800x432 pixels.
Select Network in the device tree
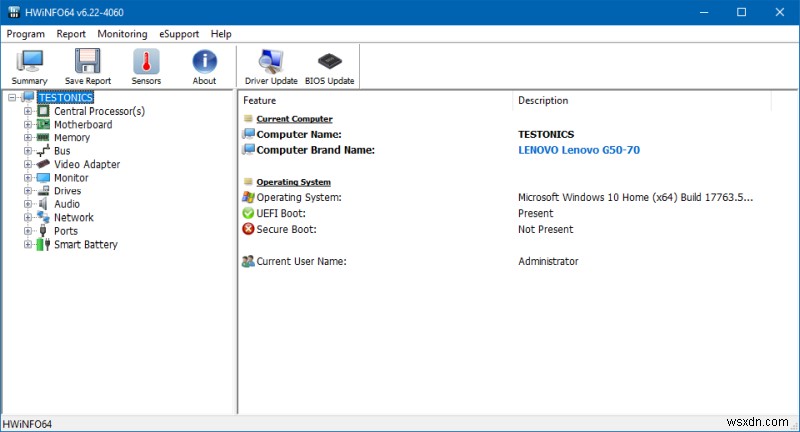pos(73,217)
